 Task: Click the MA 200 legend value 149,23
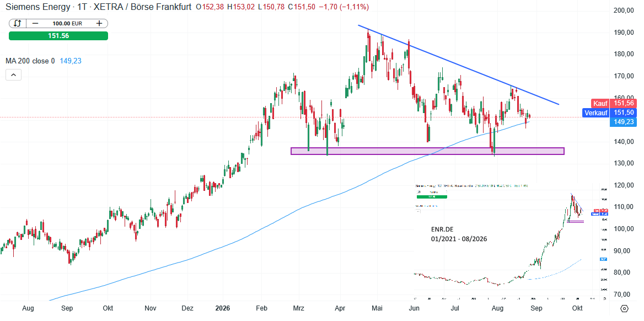pyautogui.click(x=71, y=61)
